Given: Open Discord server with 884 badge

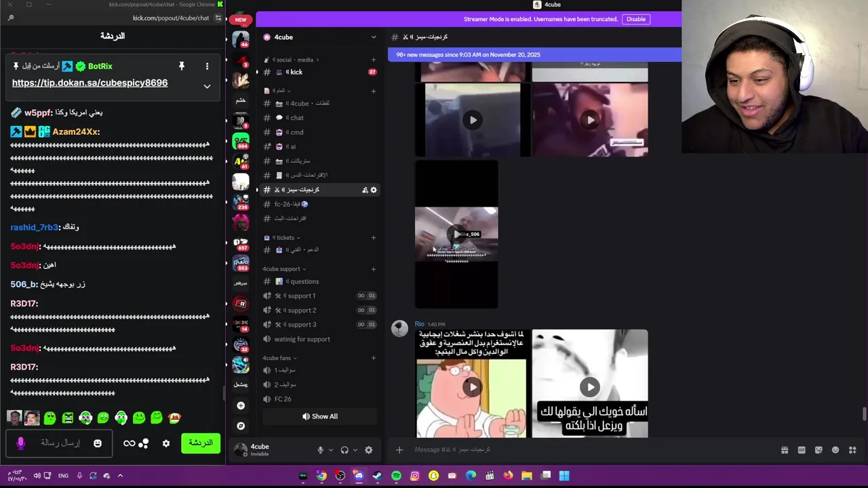Looking at the screenshot, I should 241,141.
